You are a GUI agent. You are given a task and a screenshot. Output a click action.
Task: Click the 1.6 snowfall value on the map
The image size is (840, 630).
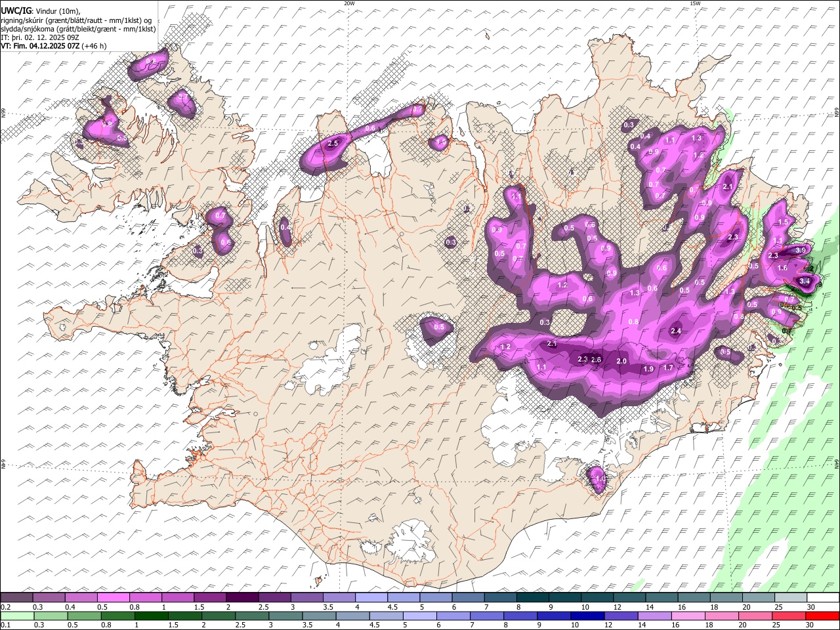(782, 268)
